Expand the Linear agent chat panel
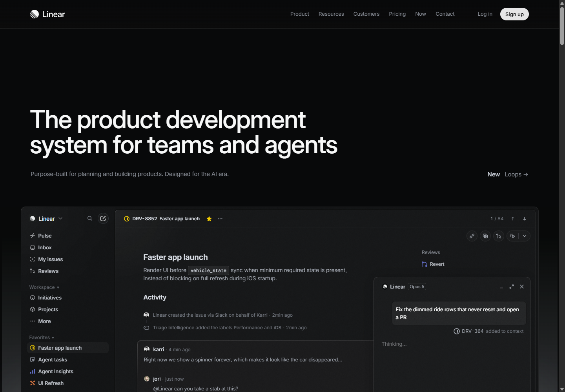The height and width of the screenshot is (392, 565). (x=512, y=287)
